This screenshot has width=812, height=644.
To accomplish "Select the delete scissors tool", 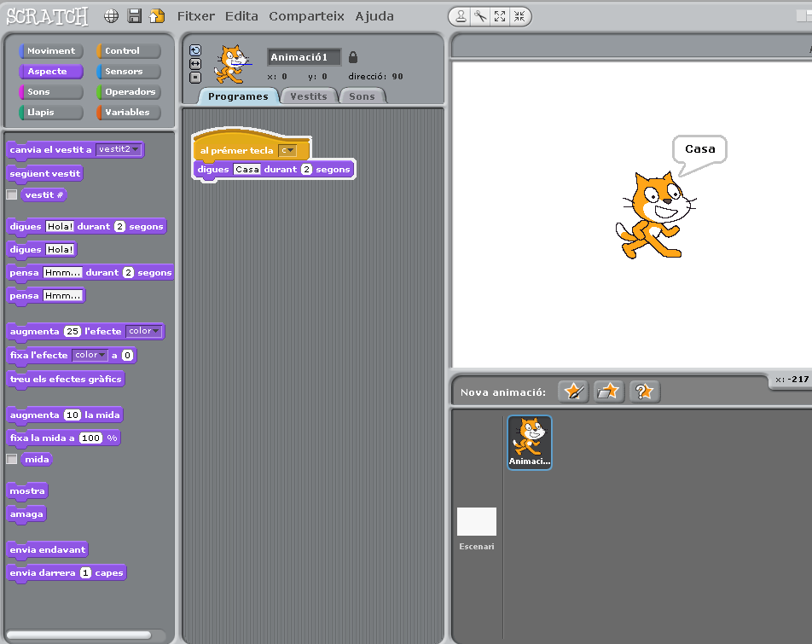I will (480, 16).
